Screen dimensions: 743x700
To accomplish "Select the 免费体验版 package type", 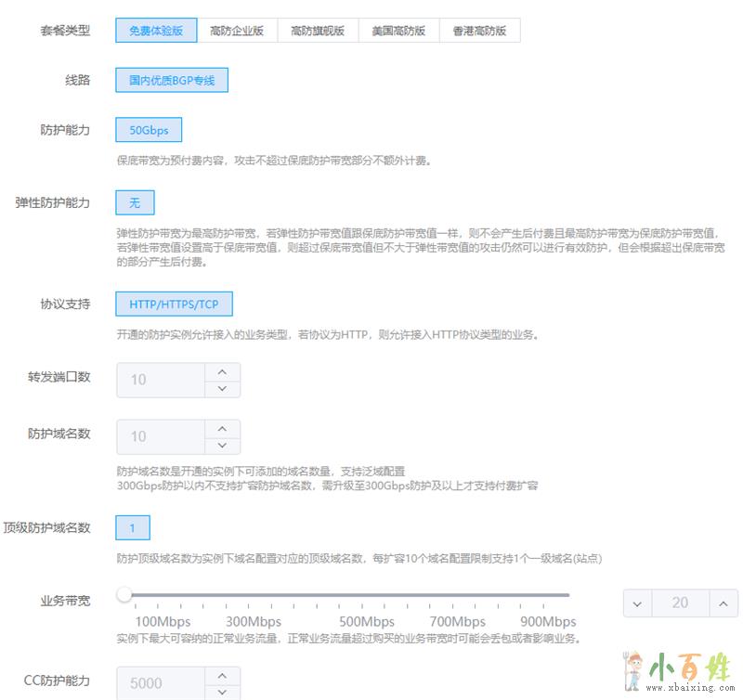I will 156,31.
